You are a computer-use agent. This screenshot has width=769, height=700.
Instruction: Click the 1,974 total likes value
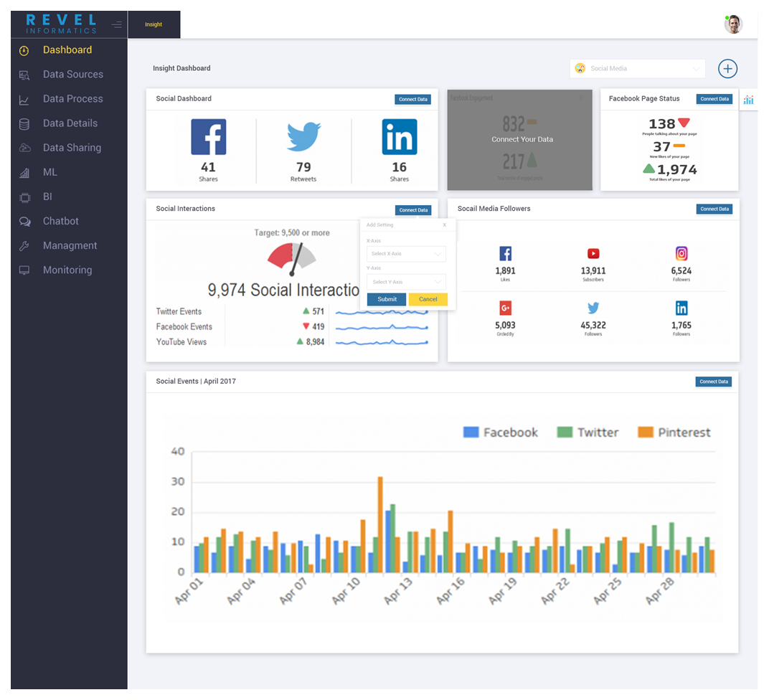[676, 169]
